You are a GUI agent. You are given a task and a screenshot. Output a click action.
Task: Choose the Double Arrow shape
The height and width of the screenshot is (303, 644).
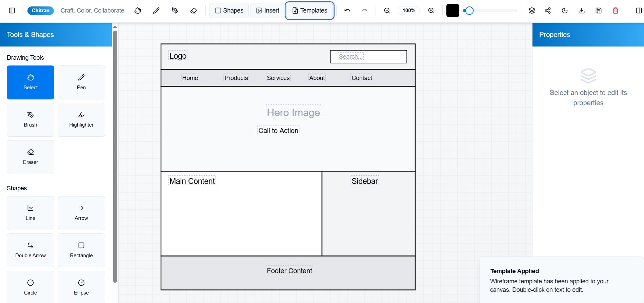(31, 250)
